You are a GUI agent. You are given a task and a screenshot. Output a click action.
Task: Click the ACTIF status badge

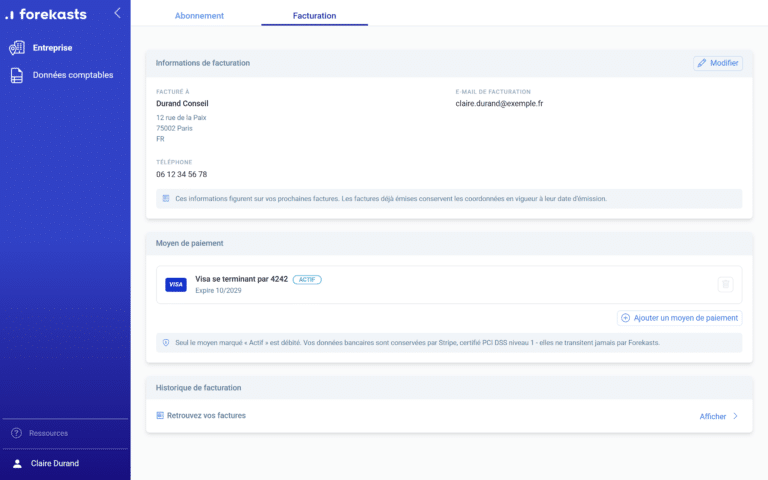point(307,280)
